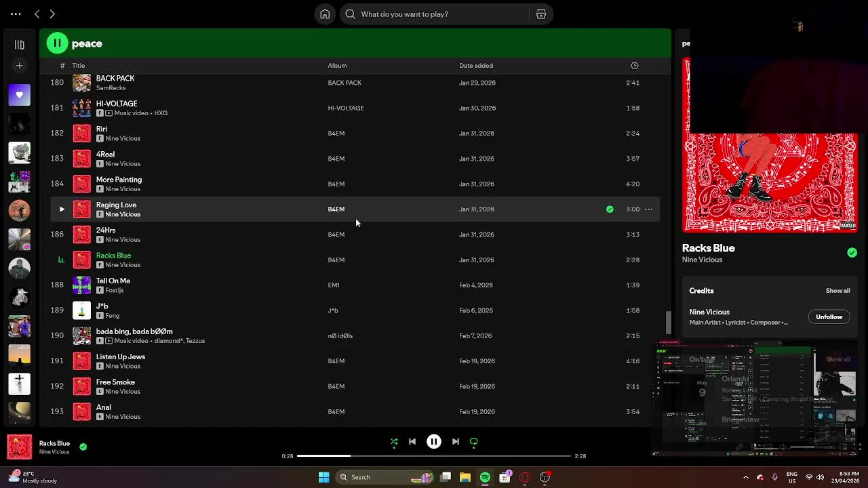Open the three-dots app menu
Screen dimensions: 868x488
tap(16, 14)
